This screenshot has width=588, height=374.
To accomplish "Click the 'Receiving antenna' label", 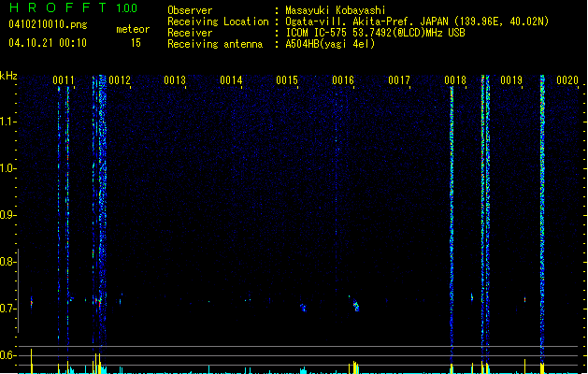I will [215, 44].
